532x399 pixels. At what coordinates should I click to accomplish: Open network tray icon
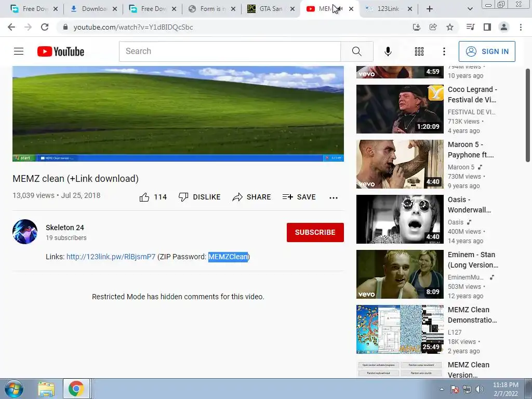[x=467, y=389]
